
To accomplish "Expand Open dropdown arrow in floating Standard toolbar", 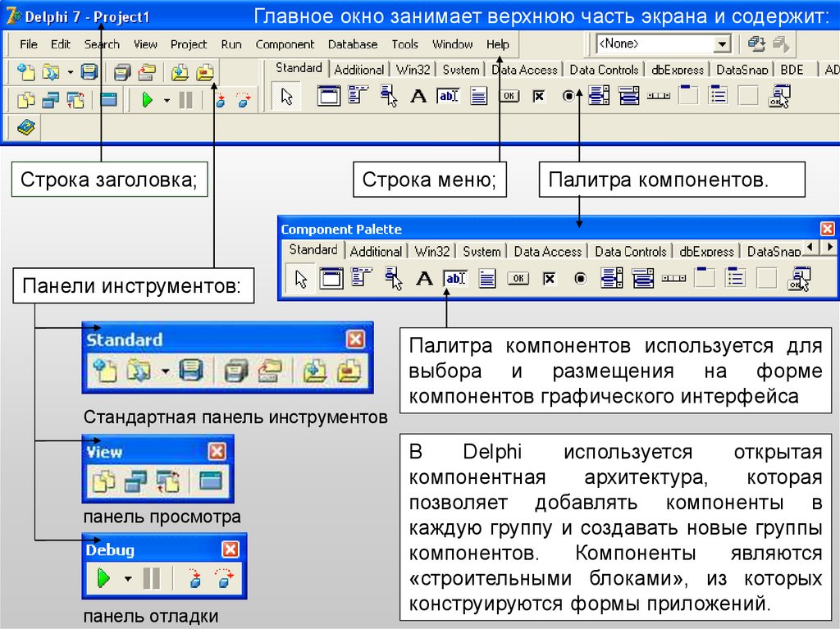I will (x=165, y=371).
